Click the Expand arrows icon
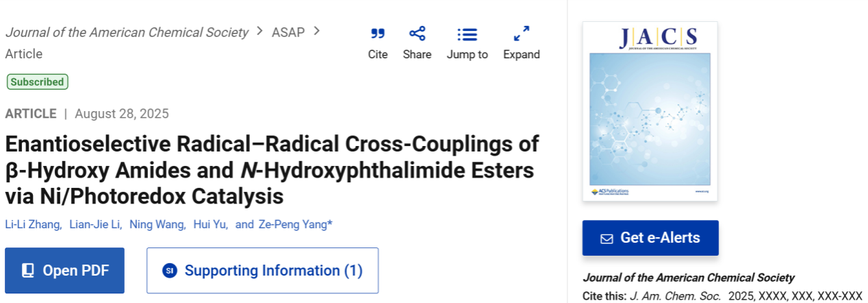The height and width of the screenshot is (303, 868). point(522,34)
